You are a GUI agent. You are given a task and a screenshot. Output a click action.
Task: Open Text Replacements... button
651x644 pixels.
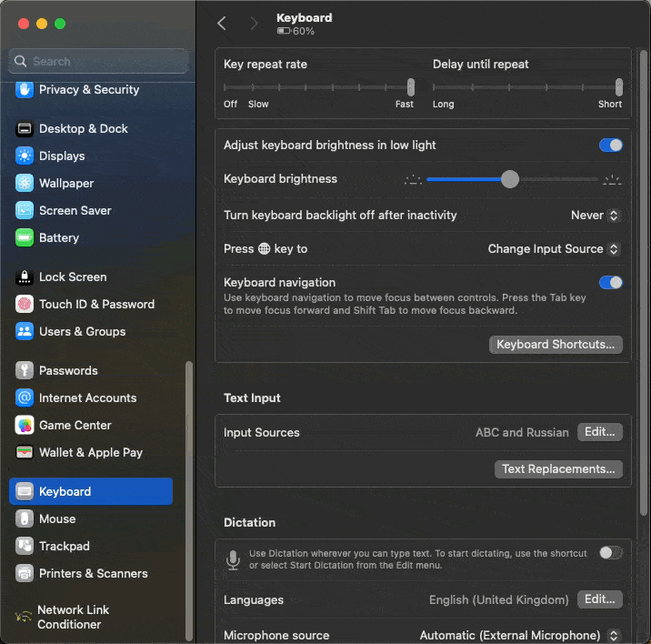(x=558, y=469)
